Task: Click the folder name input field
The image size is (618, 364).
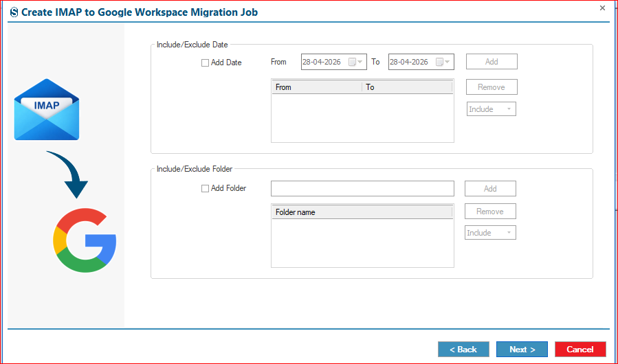Action: [x=362, y=189]
